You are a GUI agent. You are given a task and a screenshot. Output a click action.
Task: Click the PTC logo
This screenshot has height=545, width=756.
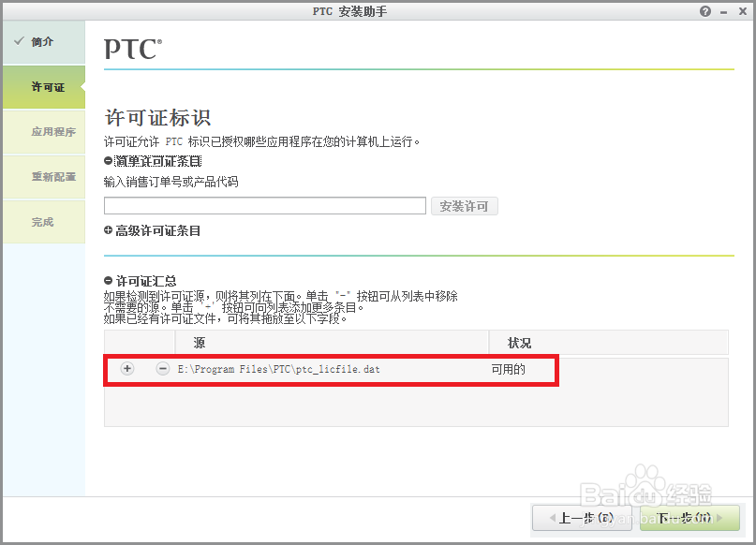[x=133, y=49]
